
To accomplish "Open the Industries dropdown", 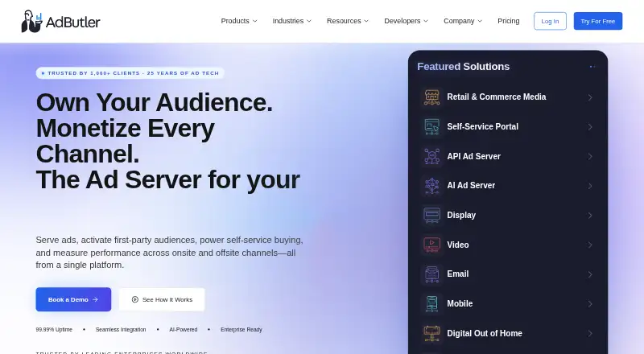I will point(292,21).
